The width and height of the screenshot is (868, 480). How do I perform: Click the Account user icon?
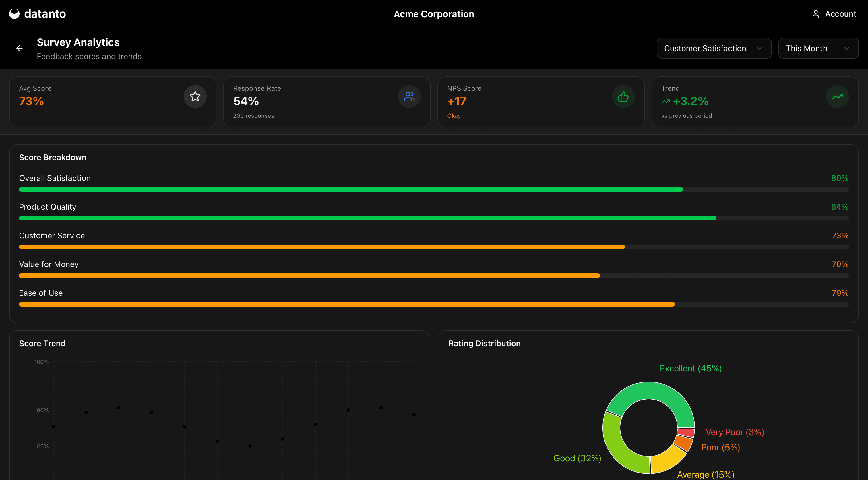[x=815, y=14]
